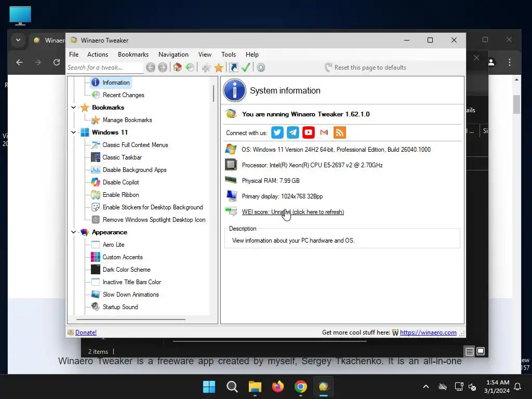Open the Telegram channel icon
532x399 pixels.
click(293, 132)
